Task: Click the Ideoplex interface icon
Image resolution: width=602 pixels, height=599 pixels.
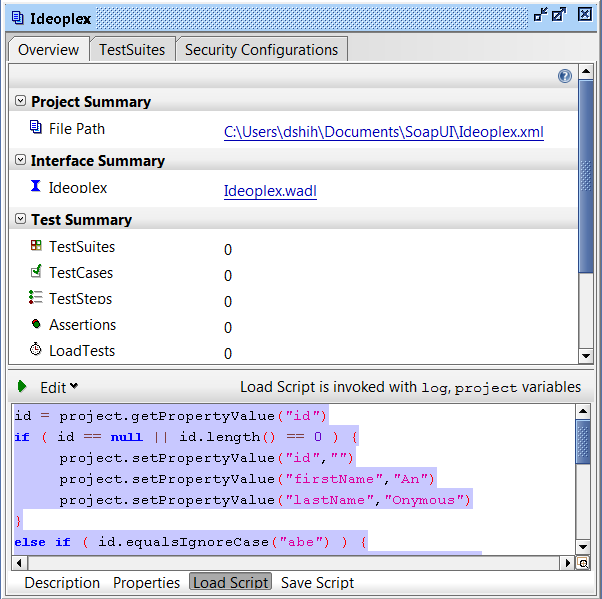Action: pos(35,186)
